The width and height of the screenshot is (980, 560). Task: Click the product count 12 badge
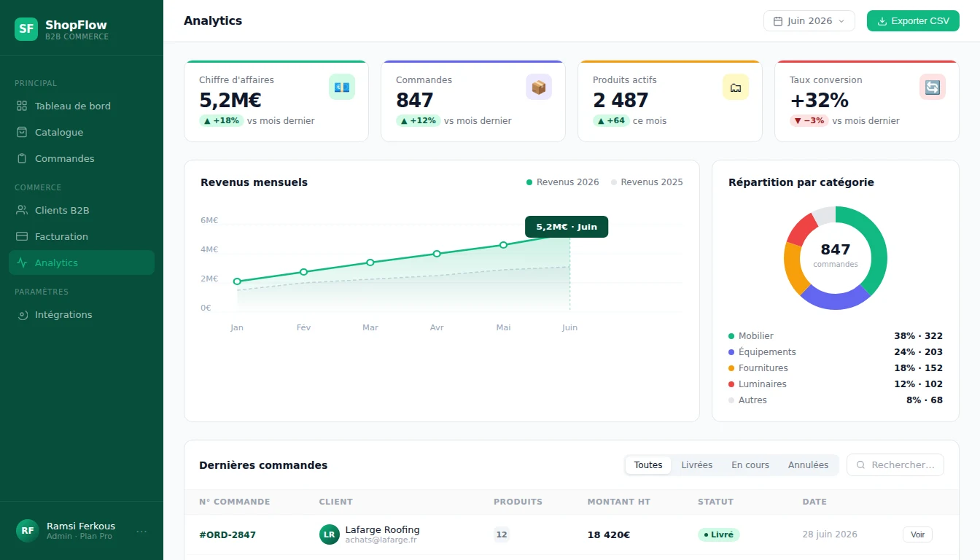click(x=502, y=534)
